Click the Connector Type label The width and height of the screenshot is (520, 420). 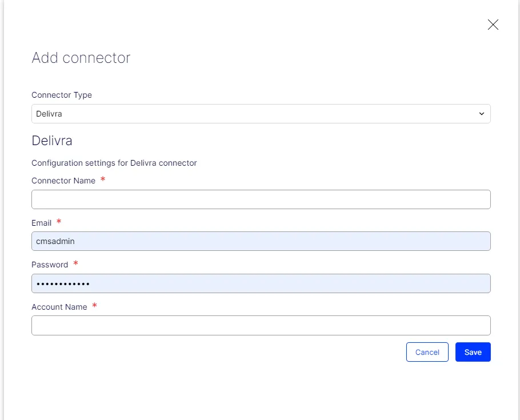pos(62,95)
